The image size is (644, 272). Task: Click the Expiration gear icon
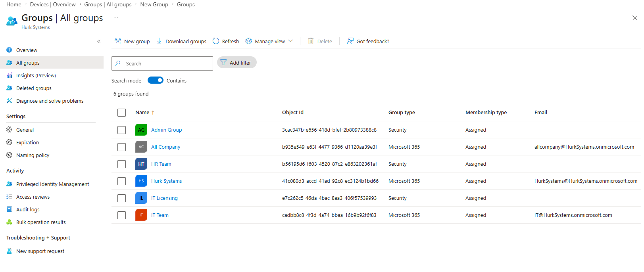9,142
